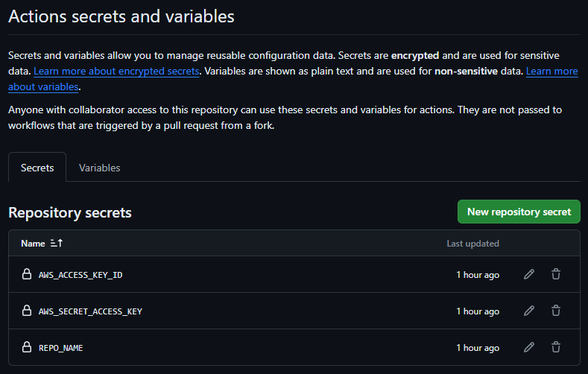588x374 pixels.
Task: Delete the AWS_ACCESS_KEY_ID secret trash icon
Action: coord(556,274)
